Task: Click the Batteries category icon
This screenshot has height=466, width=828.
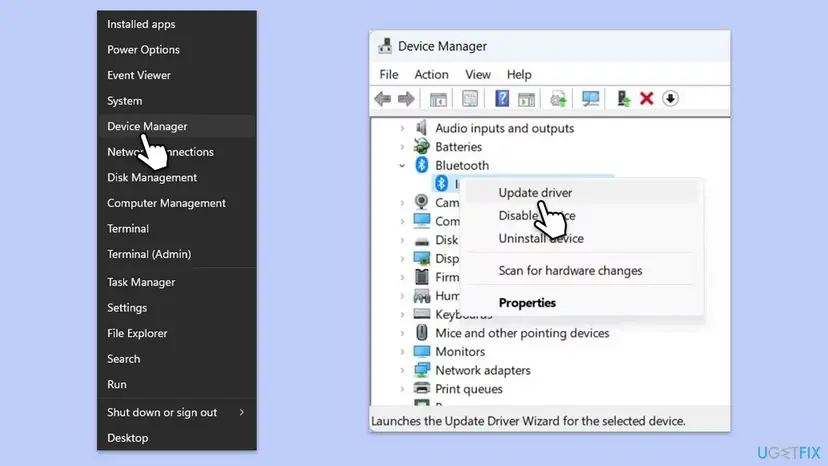Action: coord(421,146)
